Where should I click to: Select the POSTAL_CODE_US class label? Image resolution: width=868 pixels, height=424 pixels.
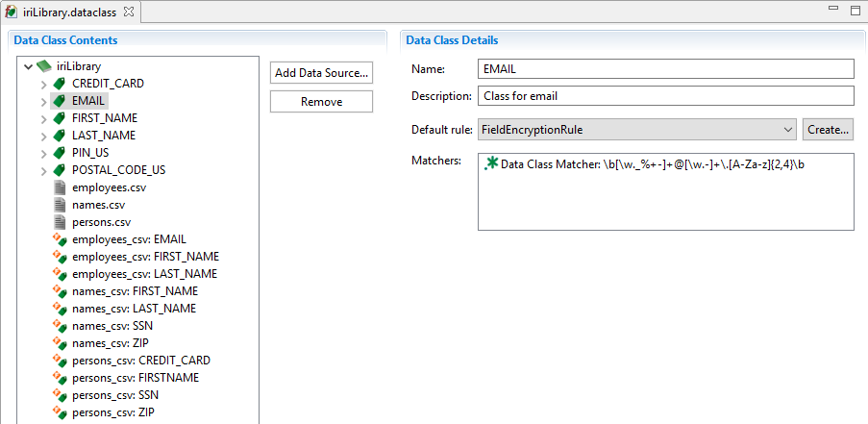click(118, 170)
